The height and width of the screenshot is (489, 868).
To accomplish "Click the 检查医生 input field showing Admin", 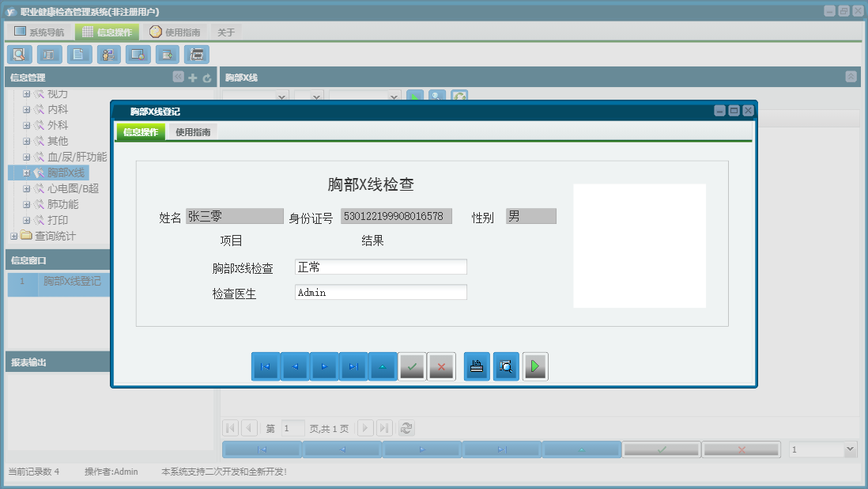I will 380,292.
